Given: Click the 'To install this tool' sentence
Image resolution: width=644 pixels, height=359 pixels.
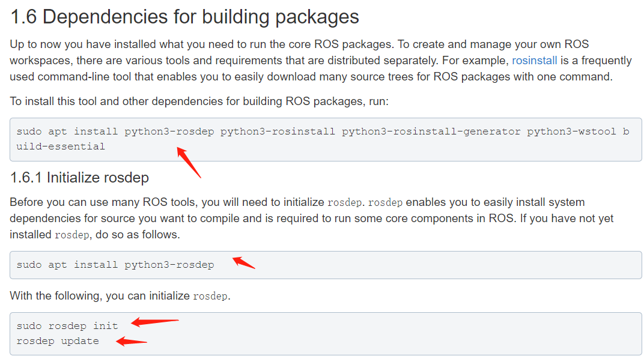Looking at the screenshot, I should [x=199, y=101].
